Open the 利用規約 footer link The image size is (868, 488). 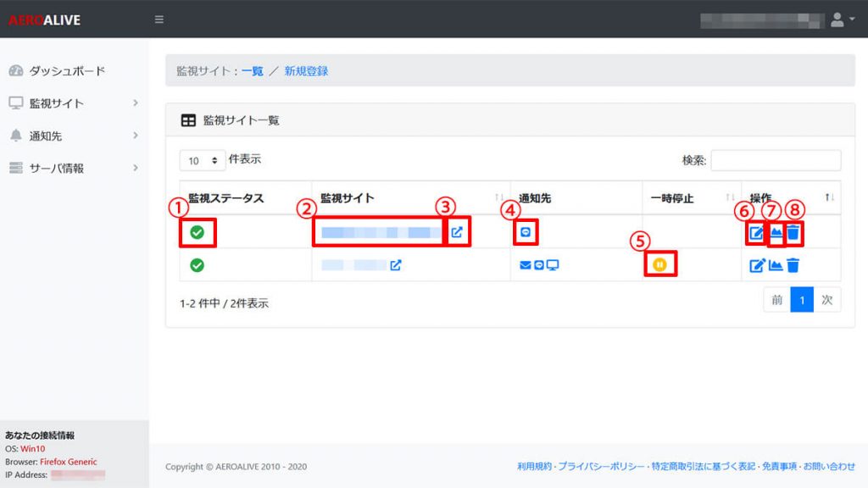[x=534, y=467]
